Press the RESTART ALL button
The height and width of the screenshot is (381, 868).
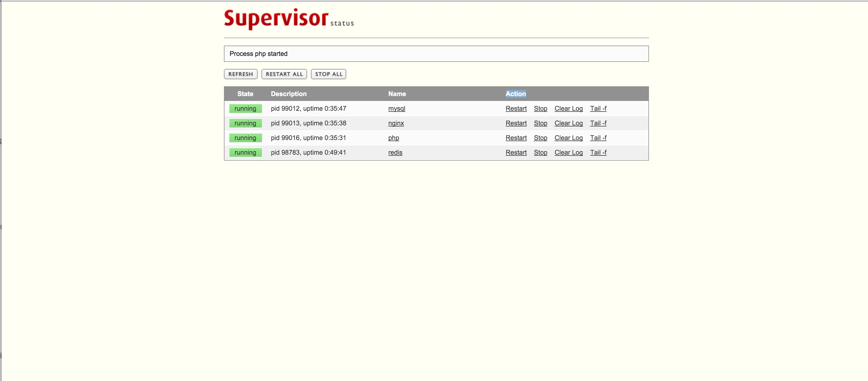[284, 74]
